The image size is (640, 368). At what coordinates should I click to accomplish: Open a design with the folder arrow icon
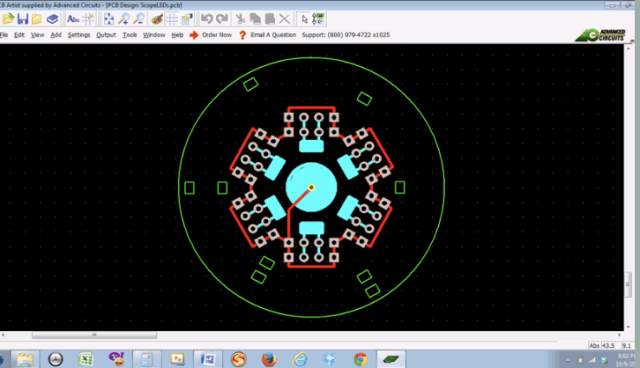[8, 19]
